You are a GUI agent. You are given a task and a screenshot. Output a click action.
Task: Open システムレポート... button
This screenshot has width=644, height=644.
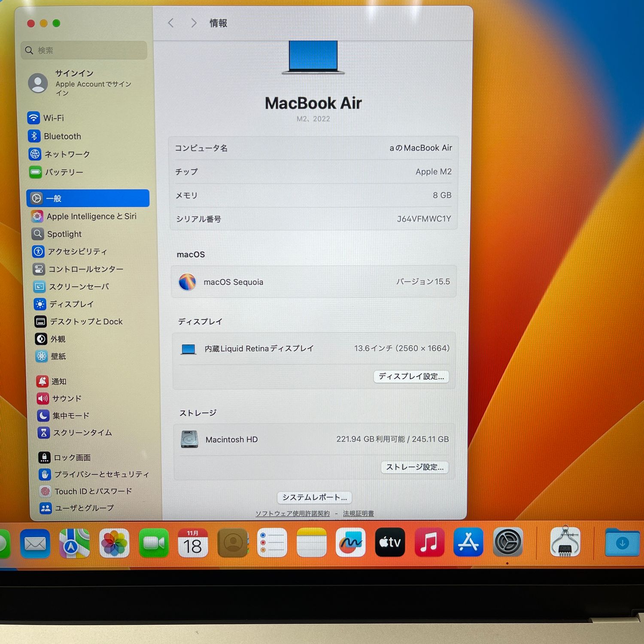314,497
